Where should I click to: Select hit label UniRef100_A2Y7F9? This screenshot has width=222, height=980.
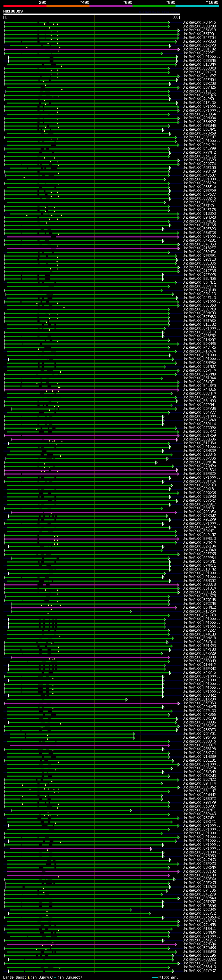(x=199, y=72)
